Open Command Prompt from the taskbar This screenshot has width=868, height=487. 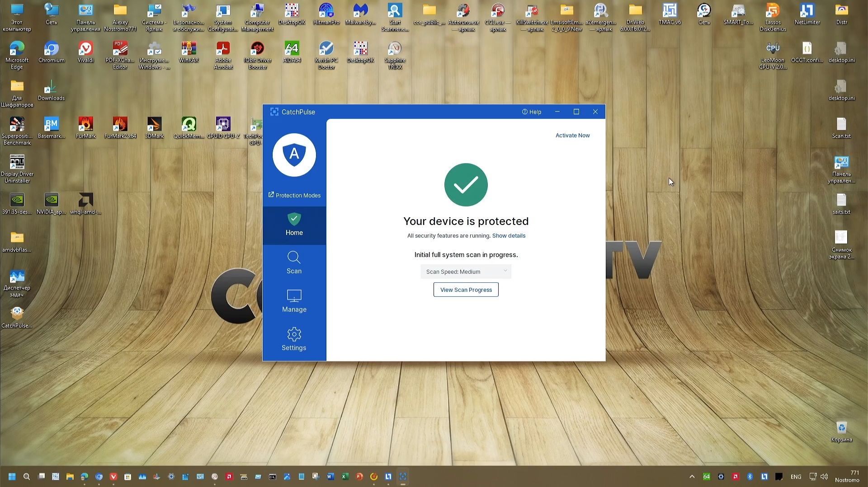(x=273, y=477)
